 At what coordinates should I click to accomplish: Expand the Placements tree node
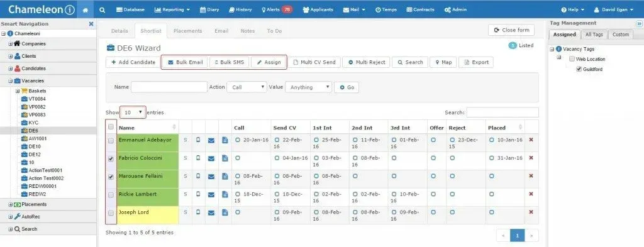[x=10, y=204]
